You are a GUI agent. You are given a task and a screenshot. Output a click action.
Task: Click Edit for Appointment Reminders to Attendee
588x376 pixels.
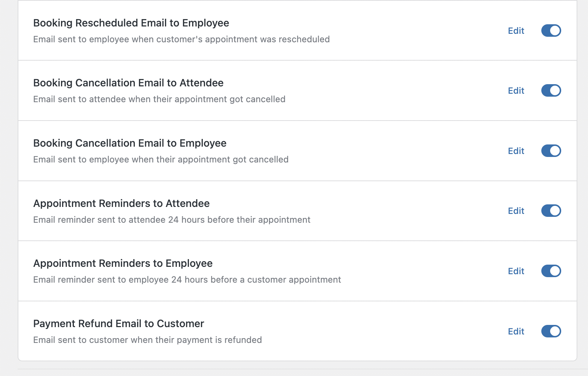tap(516, 211)
